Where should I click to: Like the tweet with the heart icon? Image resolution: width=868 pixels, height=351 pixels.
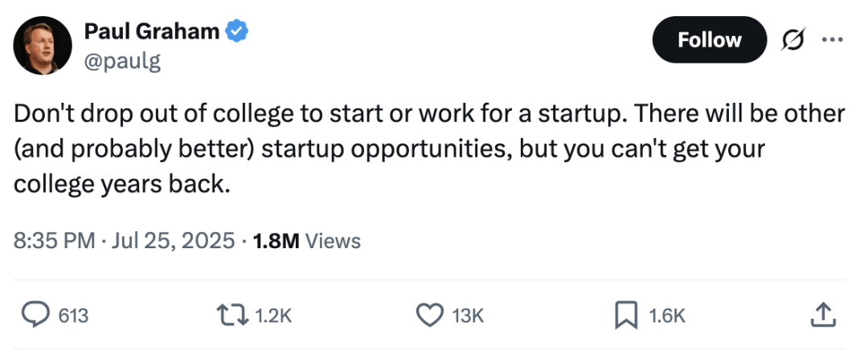[430, 316]
